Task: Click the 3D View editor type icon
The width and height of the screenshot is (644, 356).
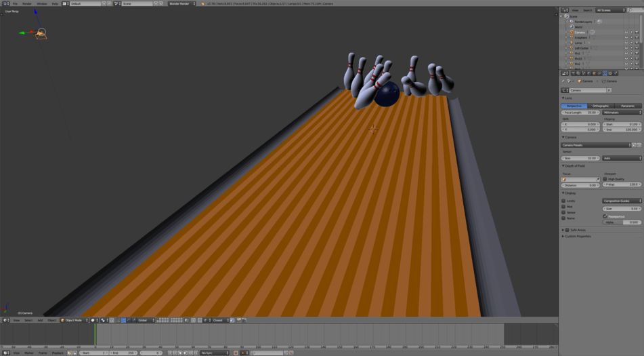Action: pyautogui.click(x=5, y=320)
